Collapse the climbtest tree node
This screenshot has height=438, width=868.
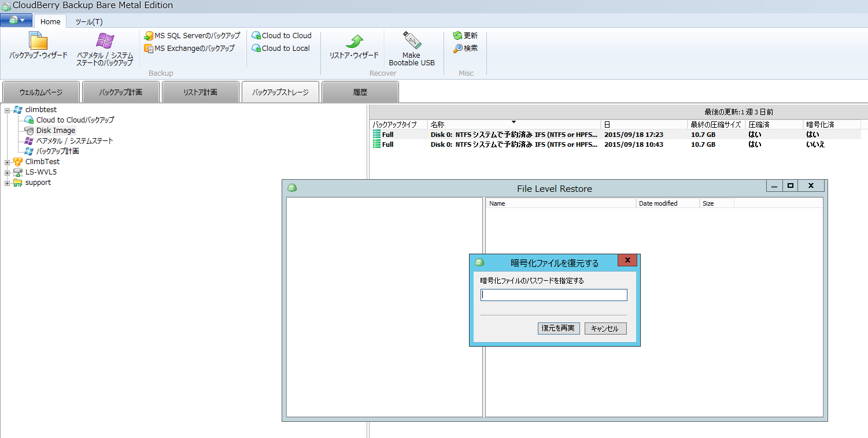[8, 110]
